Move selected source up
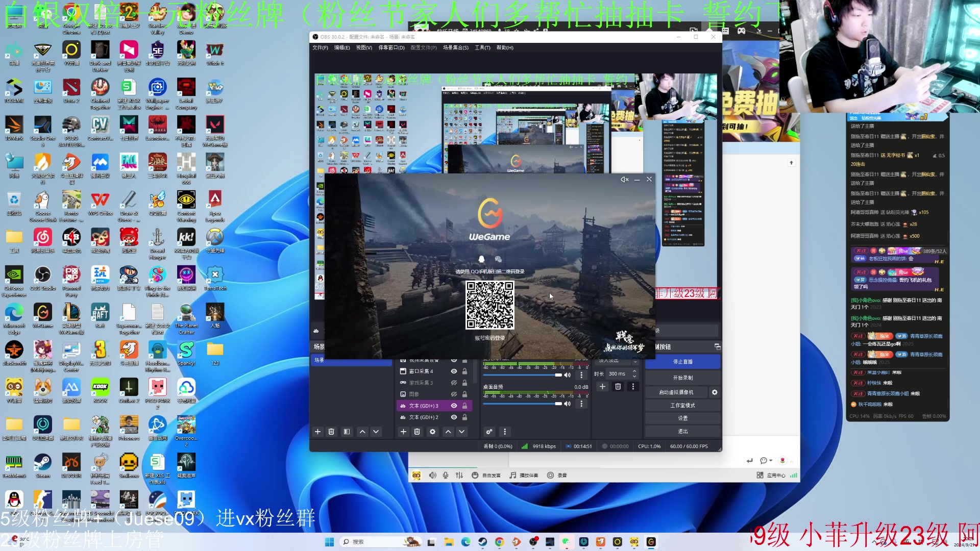Image resolution: width=980 pixels, height=551 pixels. click(x=448, y=432)
